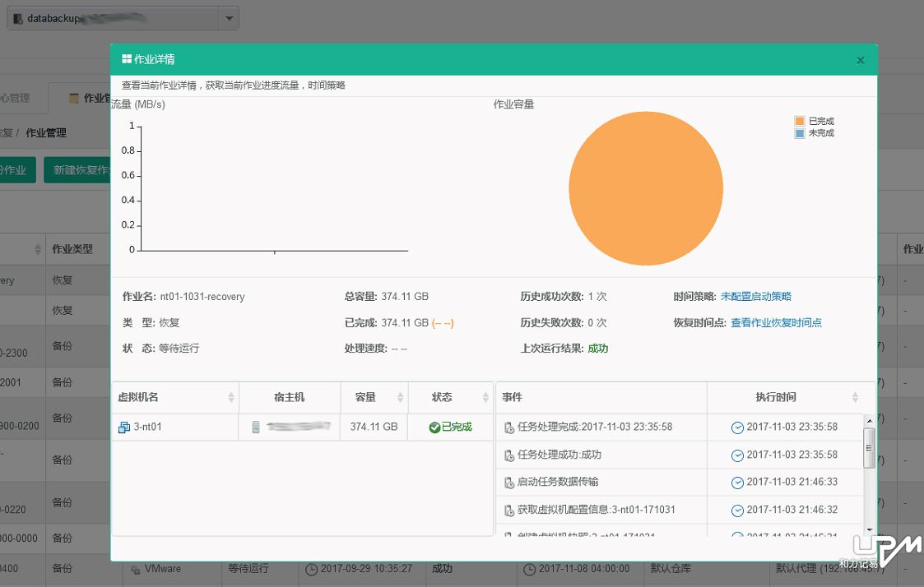Click VMware icon in bottom background row
This screenshot has width=924, height=587.
[136, 570]
